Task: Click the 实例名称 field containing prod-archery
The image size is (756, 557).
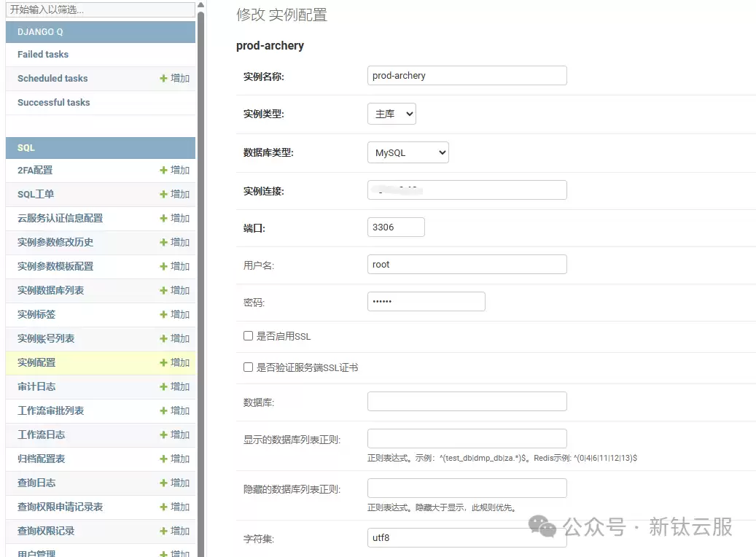Action: [467, 76]
